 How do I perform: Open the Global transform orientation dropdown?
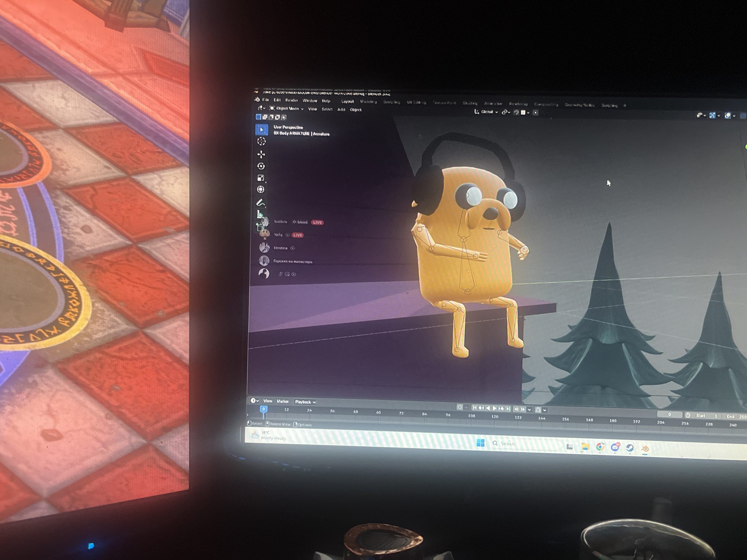pos(486,112)
